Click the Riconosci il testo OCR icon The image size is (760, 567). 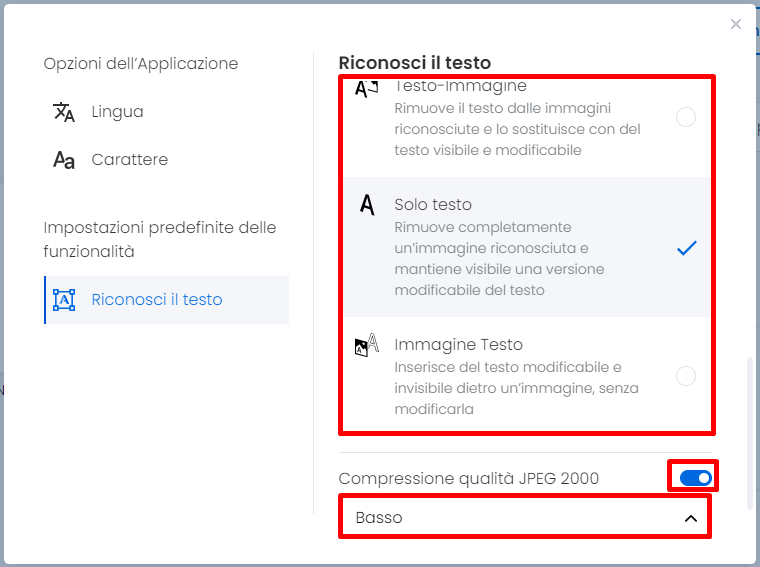click(64, 300)
